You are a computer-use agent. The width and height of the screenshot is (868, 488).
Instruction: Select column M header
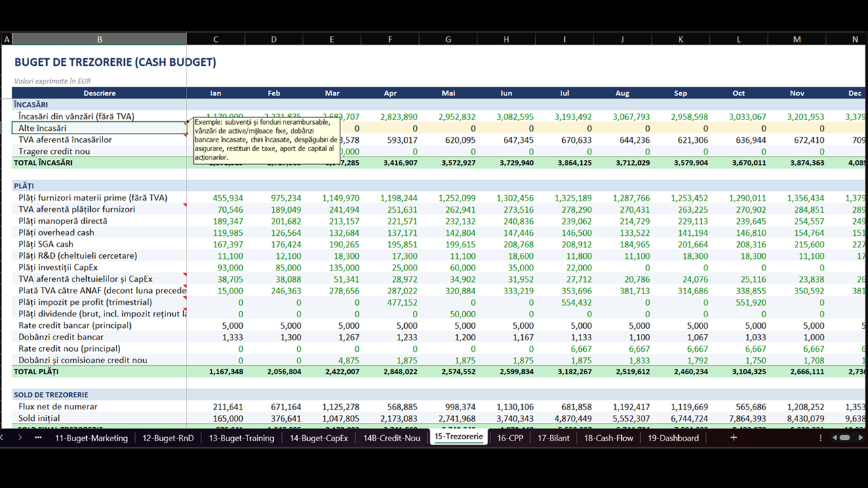[x=797, y=39]
